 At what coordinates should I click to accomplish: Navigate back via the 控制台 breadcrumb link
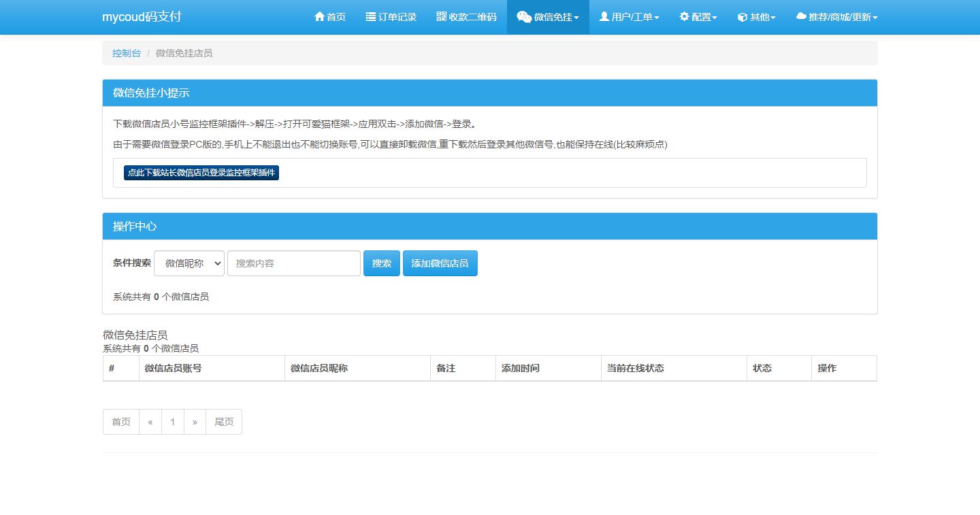coord(126,52)
